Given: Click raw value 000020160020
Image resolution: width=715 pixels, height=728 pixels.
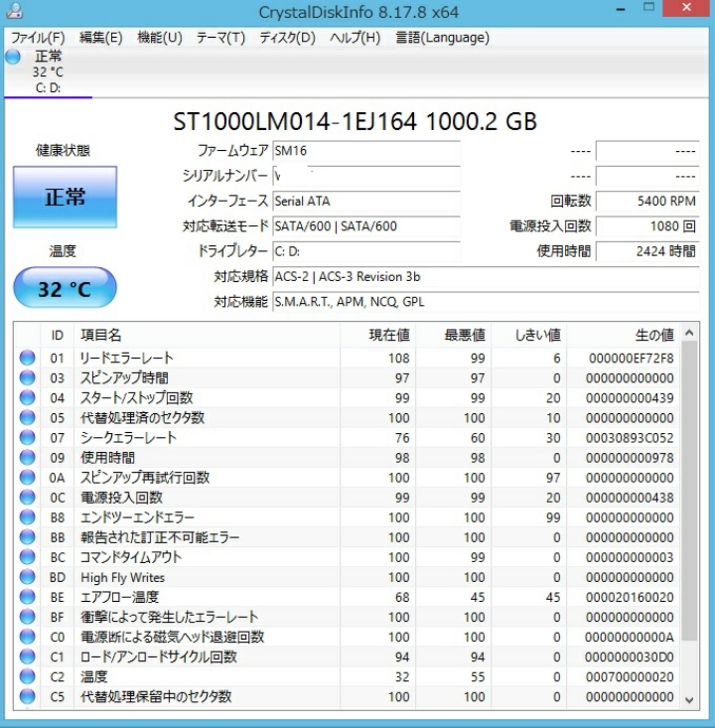Looking at the screenshot, I should tap(630, 597).
